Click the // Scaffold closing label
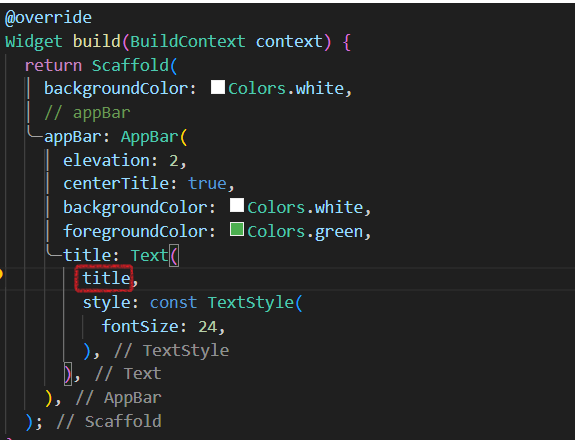The image size is (576, 440). pyautogui.click(x=109, y=421)
